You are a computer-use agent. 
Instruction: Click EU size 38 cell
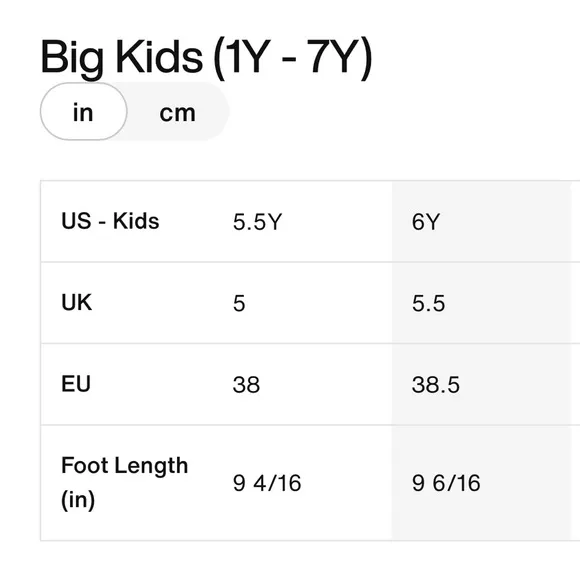point(246,385)
